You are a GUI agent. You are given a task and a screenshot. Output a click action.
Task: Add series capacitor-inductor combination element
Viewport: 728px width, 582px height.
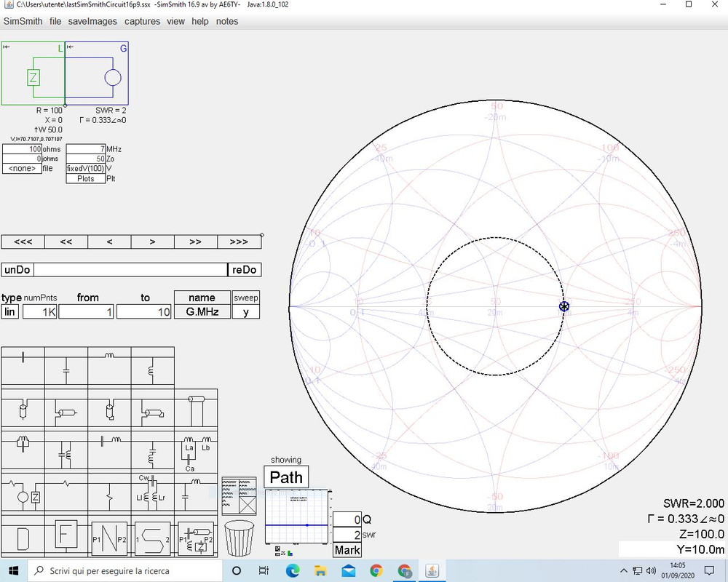(110, 451)
